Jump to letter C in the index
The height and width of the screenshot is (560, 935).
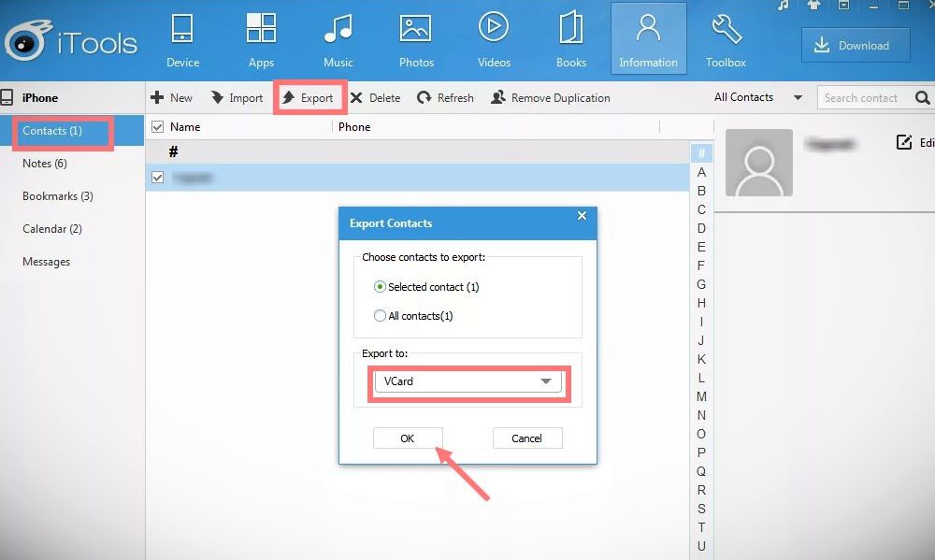(701, 209)
